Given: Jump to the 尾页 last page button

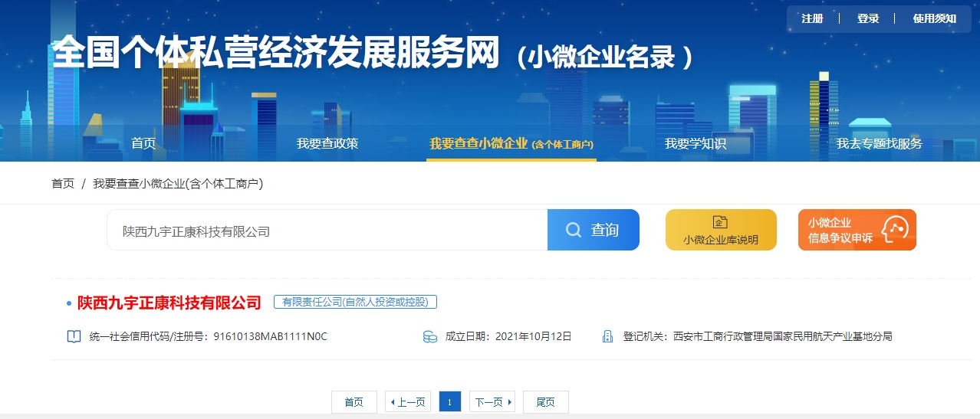Looking at the screenshot, I should [x=545, y=402].
